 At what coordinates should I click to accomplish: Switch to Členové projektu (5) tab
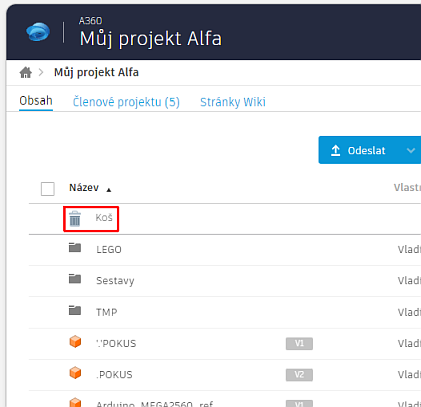pyautogui.click(x=126, y=102)
